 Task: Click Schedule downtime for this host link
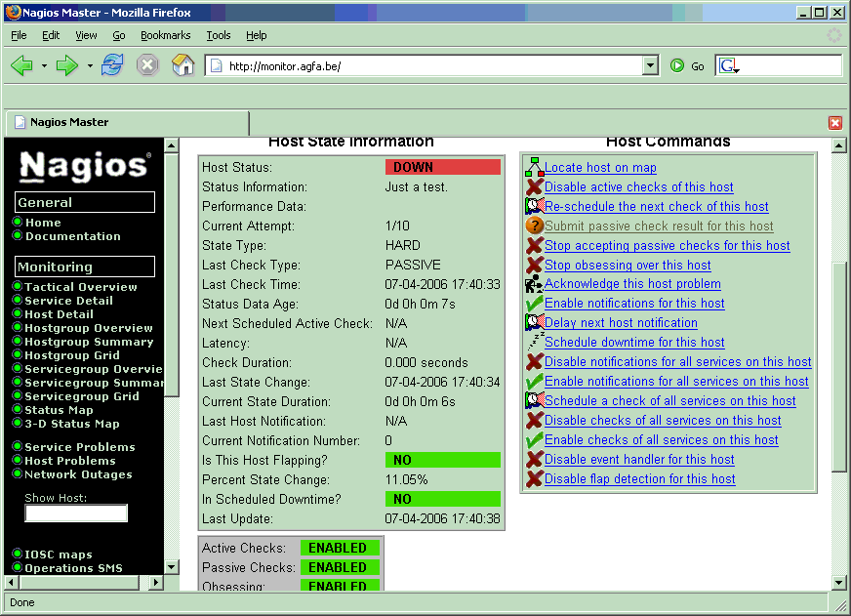coord(634,342)
